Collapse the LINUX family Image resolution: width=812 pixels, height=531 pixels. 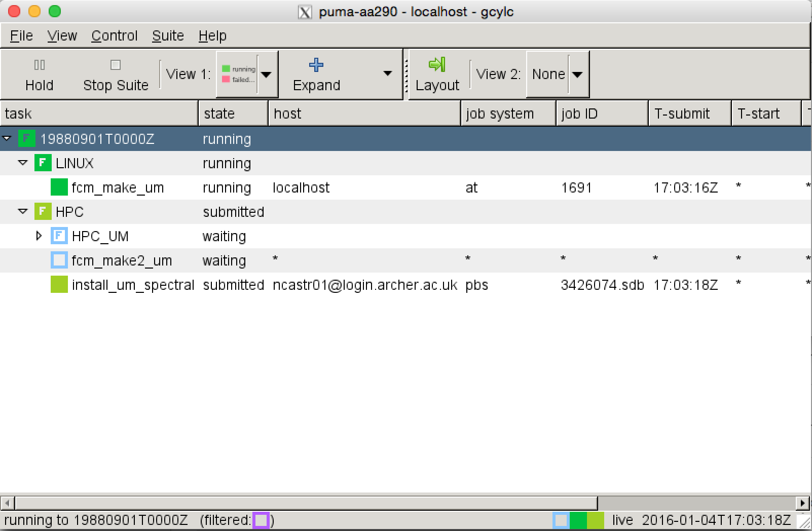point(23,163)
